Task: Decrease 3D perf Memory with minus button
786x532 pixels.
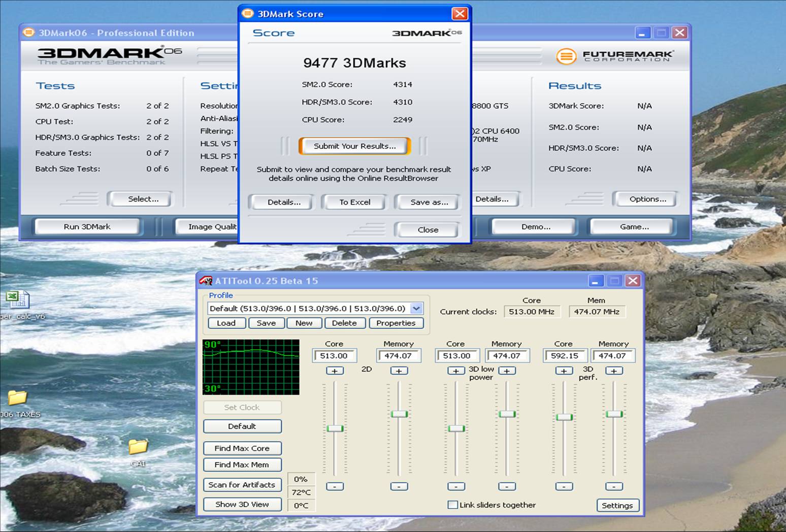Action: coord(614,486)
